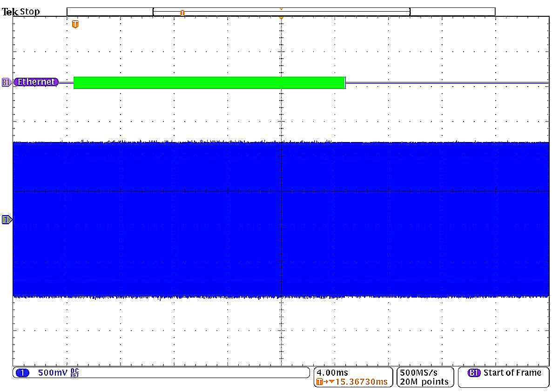The height and width of the screenshot is (392, 552).
Task: Click the 500mV vertical scale readout
Action: (53, 372)
